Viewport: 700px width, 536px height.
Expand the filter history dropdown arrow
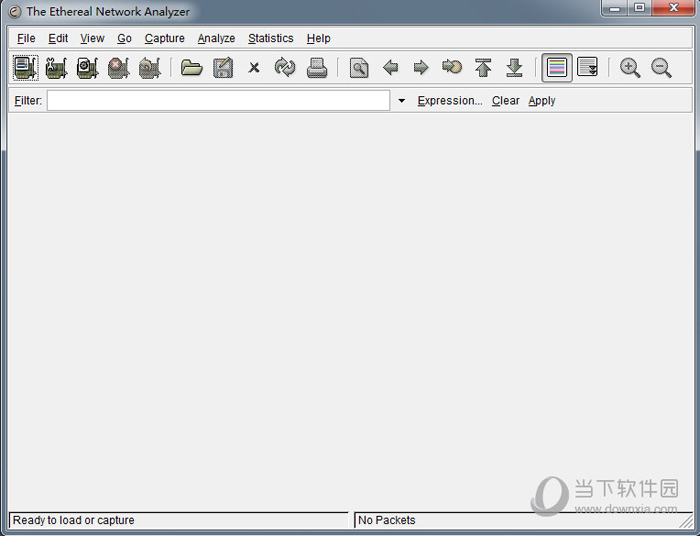coord(402,101)
